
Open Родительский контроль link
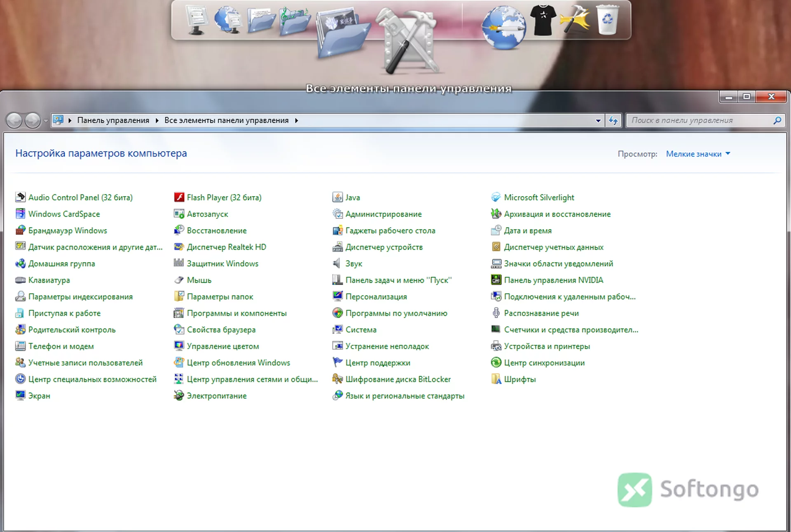click(72, 330)
